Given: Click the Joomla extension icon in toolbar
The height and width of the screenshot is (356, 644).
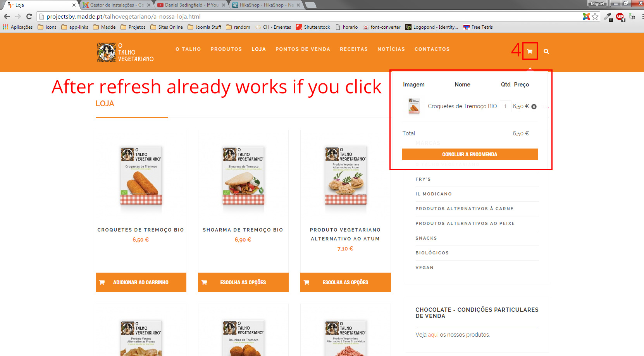Looking at the screenshot, I should click(x=586, y=16).
